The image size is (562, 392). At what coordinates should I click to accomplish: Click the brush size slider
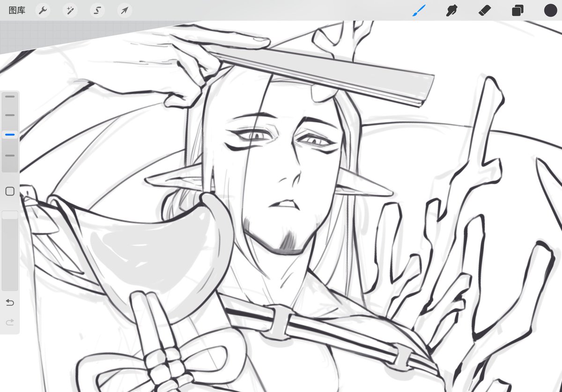[10, 132]
